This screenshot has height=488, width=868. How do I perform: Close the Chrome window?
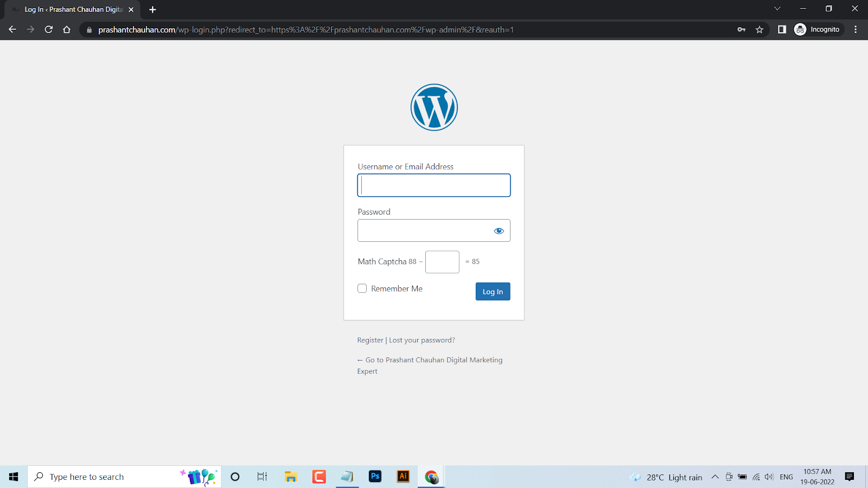[855, 9]
